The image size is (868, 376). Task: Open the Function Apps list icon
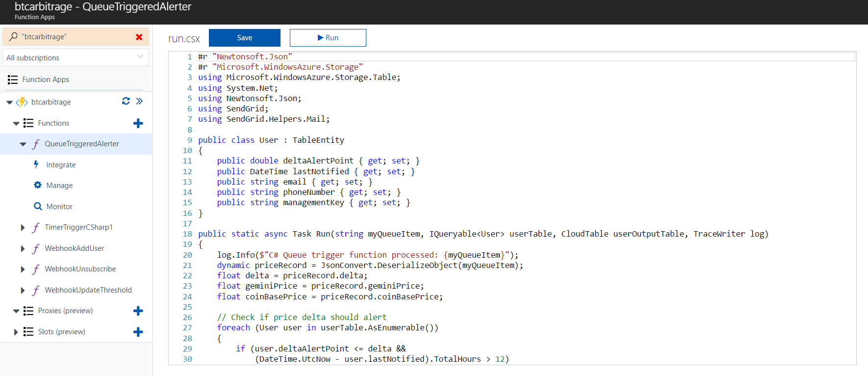pyautogui.click(x=13, y=80)
